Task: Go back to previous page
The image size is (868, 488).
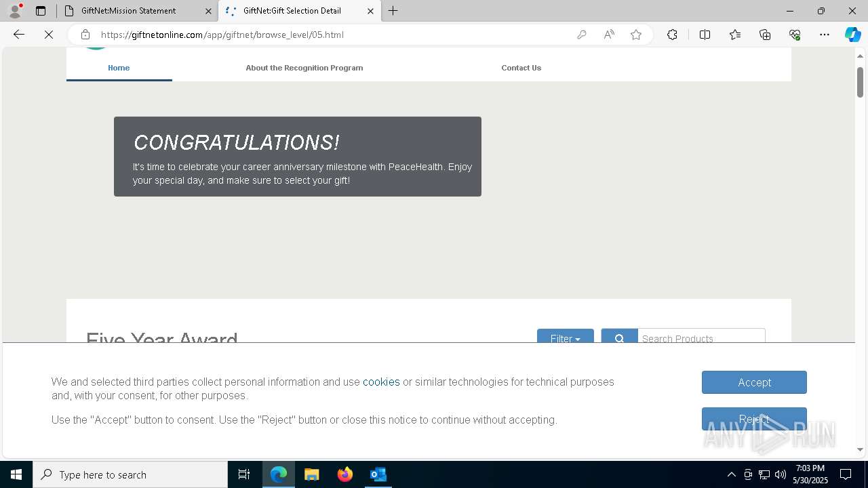Action: tap(19, 35)
